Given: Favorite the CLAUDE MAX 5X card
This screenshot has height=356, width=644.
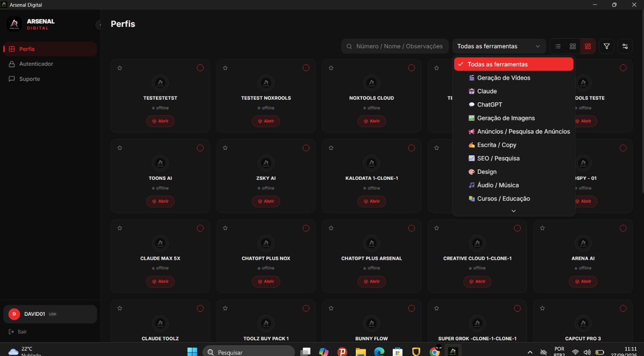Looking at the screenshot, I should [120, 228].
